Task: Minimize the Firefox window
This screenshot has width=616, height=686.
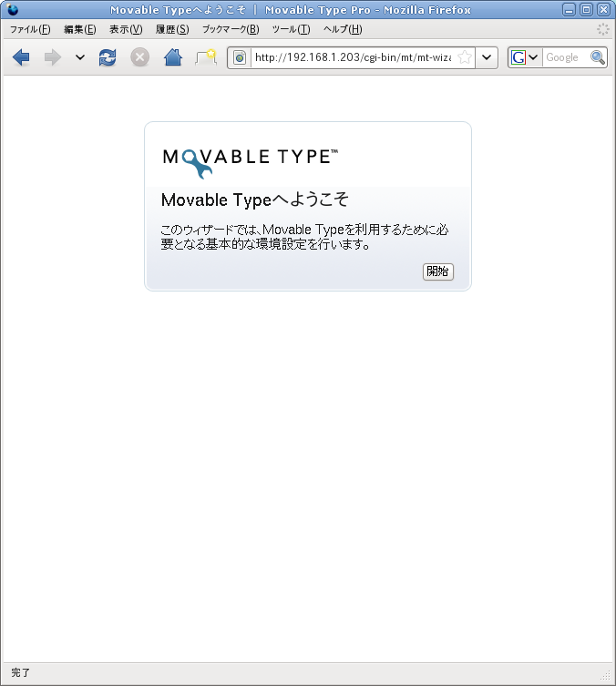Action: click(x=569, y=10)
